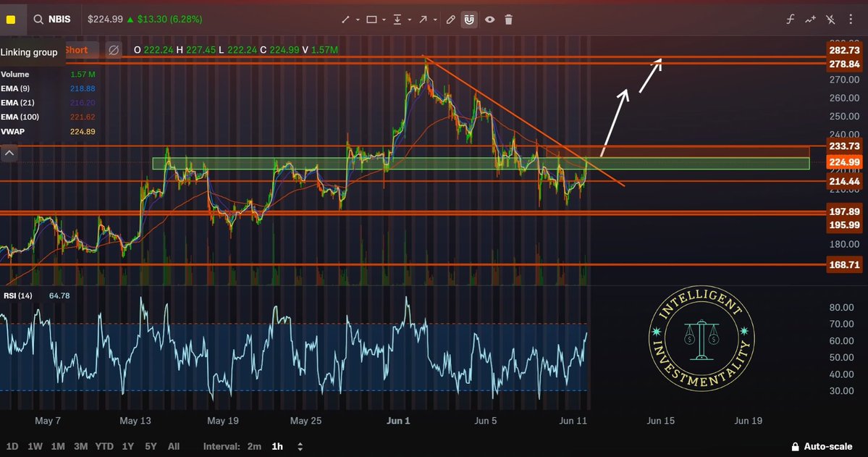This screenshot has height=457, width=868.
Task: Select the pencil edit tool
Action: click(x=450, y=20)
